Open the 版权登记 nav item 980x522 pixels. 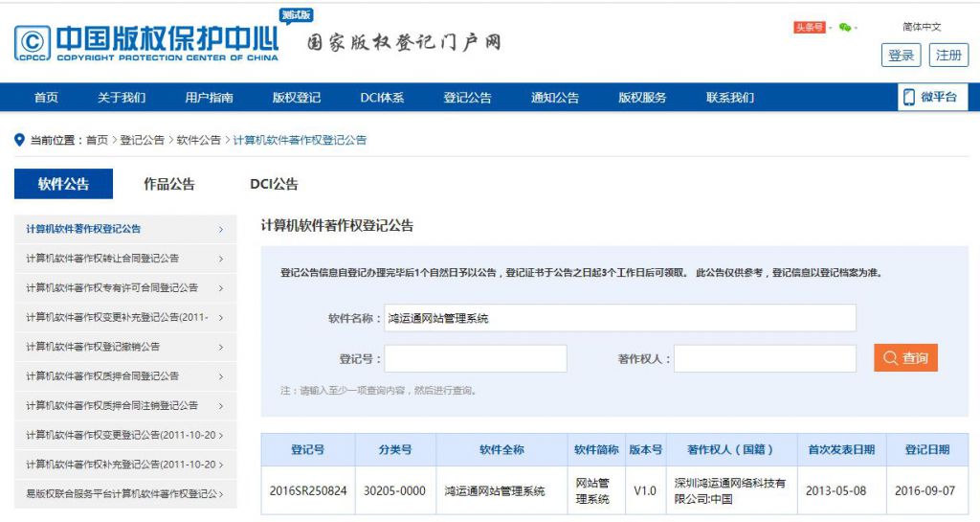(297, 98)
